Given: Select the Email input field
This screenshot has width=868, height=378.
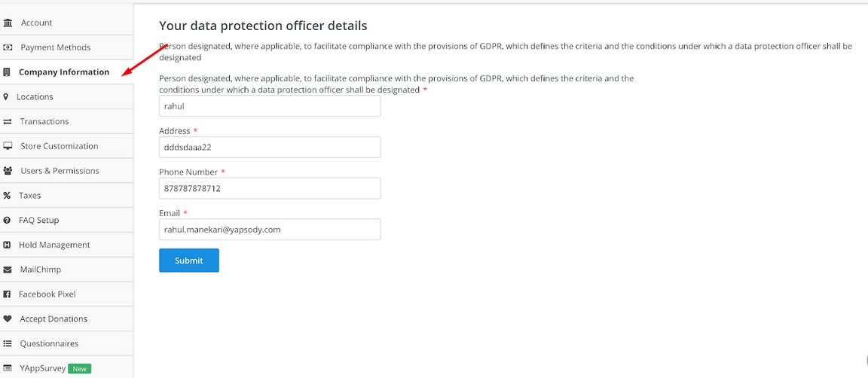Looking at the screenshot, I should (x=270, y=229).
